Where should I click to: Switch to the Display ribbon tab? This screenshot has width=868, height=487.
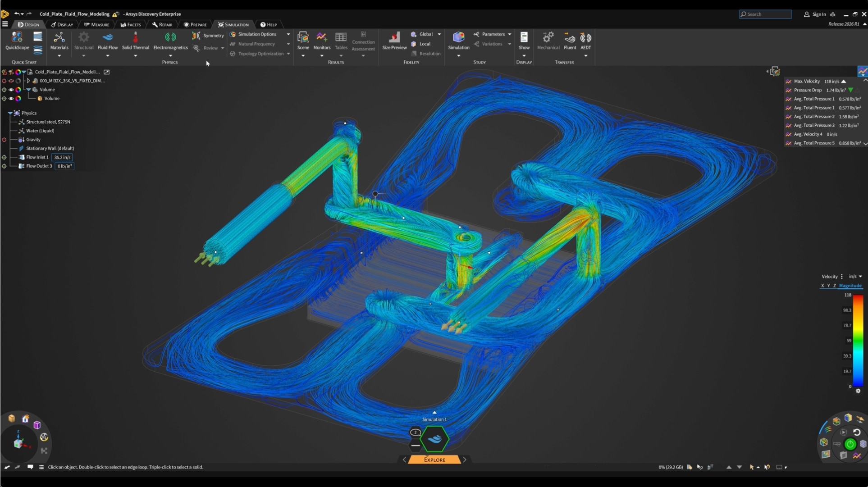[x=62, y=25]
